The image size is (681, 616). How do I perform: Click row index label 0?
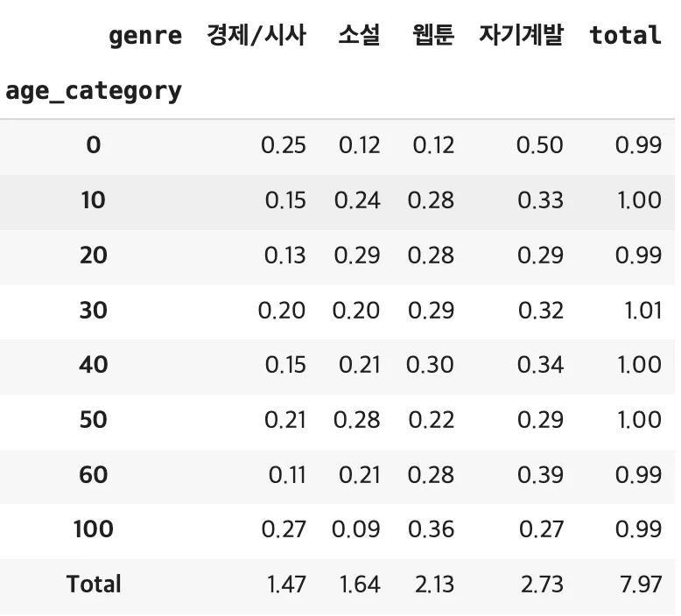pos(94,145)
